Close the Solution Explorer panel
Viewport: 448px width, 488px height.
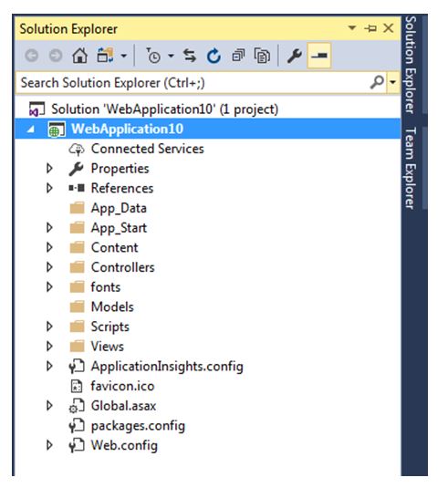[x=389, y=28]
